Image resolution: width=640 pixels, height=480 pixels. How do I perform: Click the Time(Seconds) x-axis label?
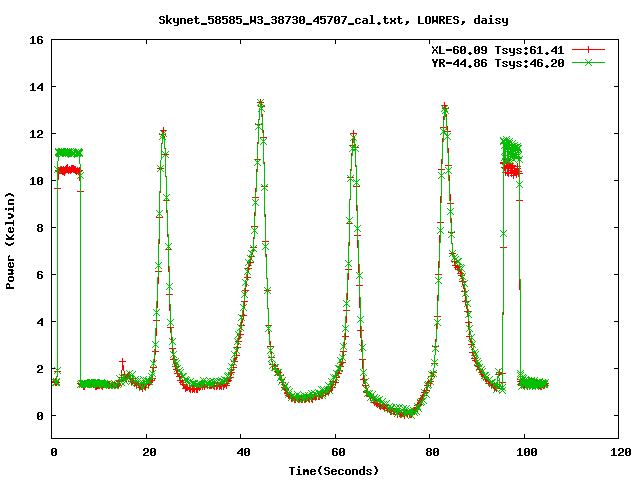click(x=334, y=471)
